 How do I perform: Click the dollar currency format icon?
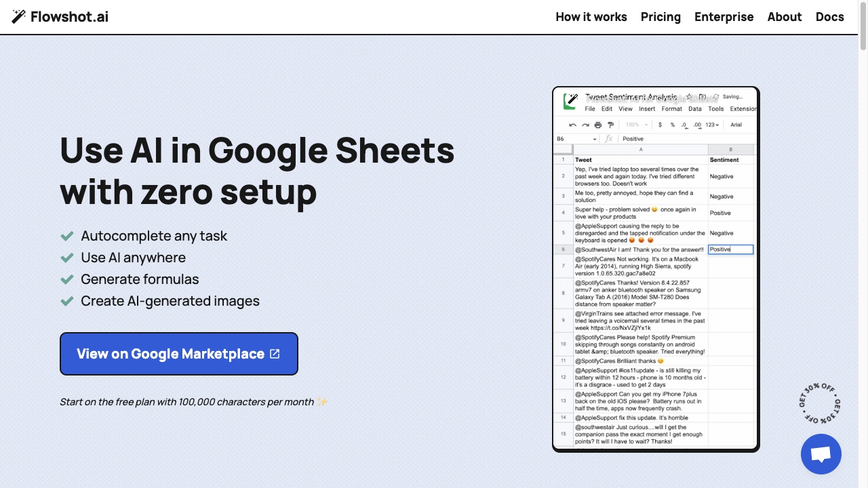pos(660,125)
